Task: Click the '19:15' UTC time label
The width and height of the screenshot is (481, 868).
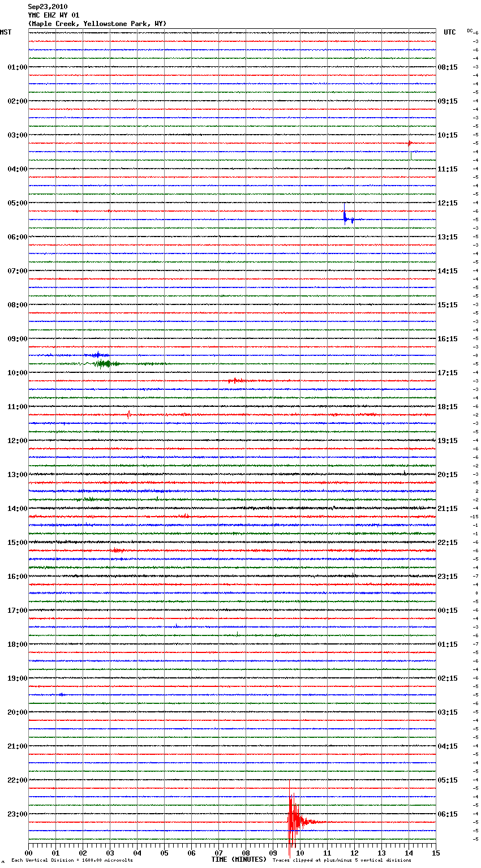Action: 448,441
